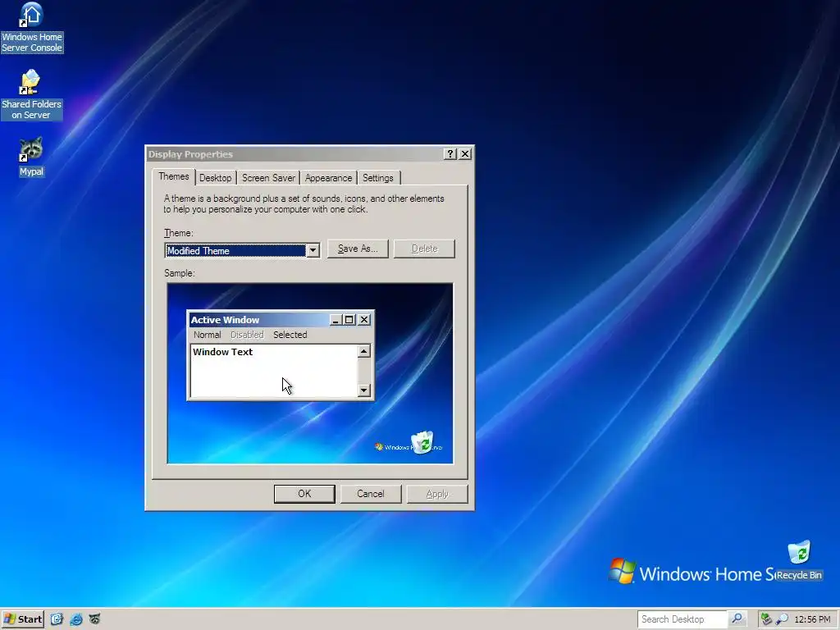Open the Windows Home Server Console desktop icon

tap(32, 27)
